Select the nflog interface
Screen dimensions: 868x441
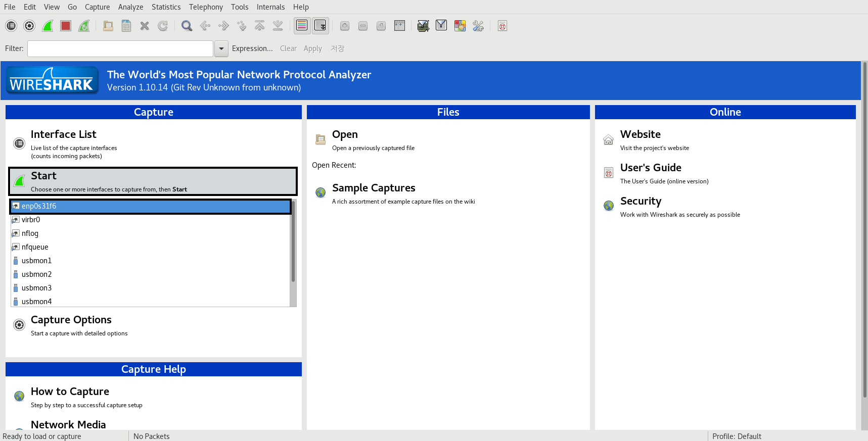tap(151, 233)
